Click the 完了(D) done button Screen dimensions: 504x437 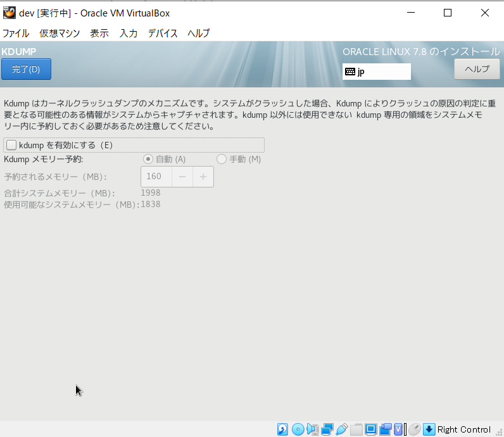pyautogui.click(x=26, y=69)
